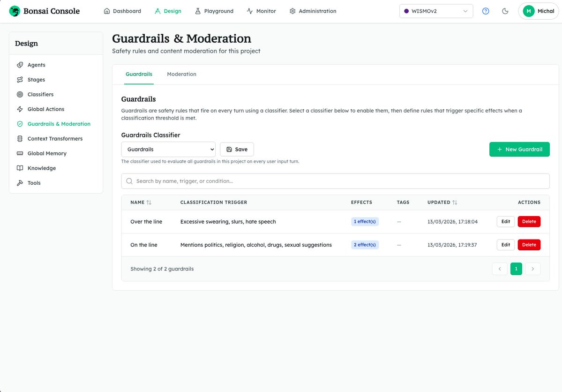The width and height of the screenshot is (562, 392).
Task: Click the Global Memory icon
Action: point(20,153)
